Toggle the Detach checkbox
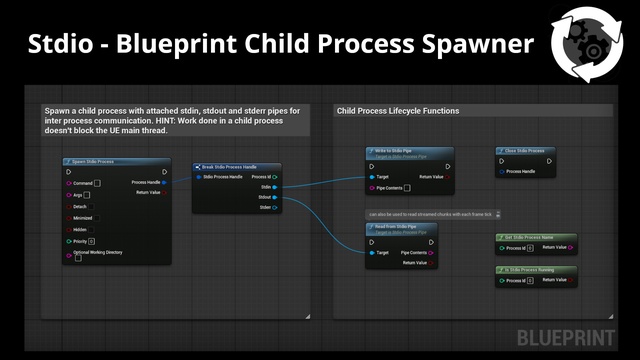 (91, 207)
